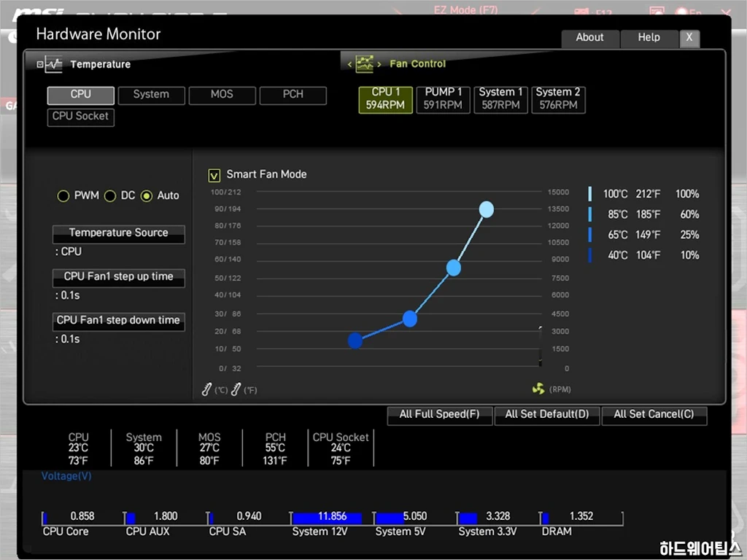This screenshot has height=560, width=747.
Task: Open the About tab
Action: (x=590, y=38)
